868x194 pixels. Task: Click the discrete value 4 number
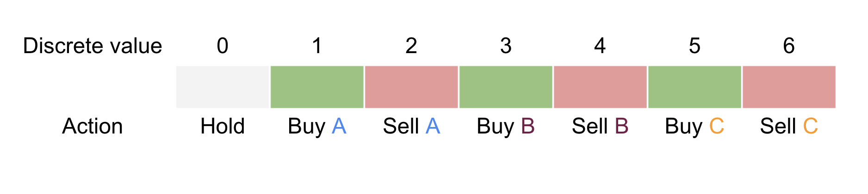pos(600,46)
